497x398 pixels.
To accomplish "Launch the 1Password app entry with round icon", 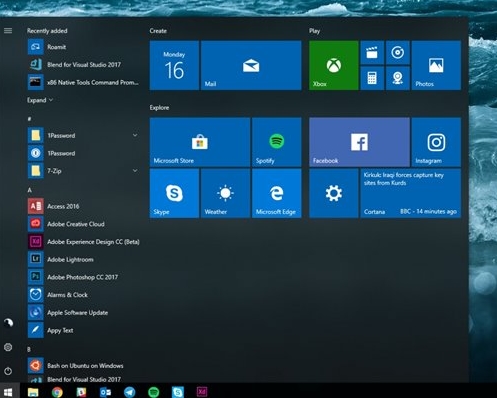I will click(x=83, y=153).
